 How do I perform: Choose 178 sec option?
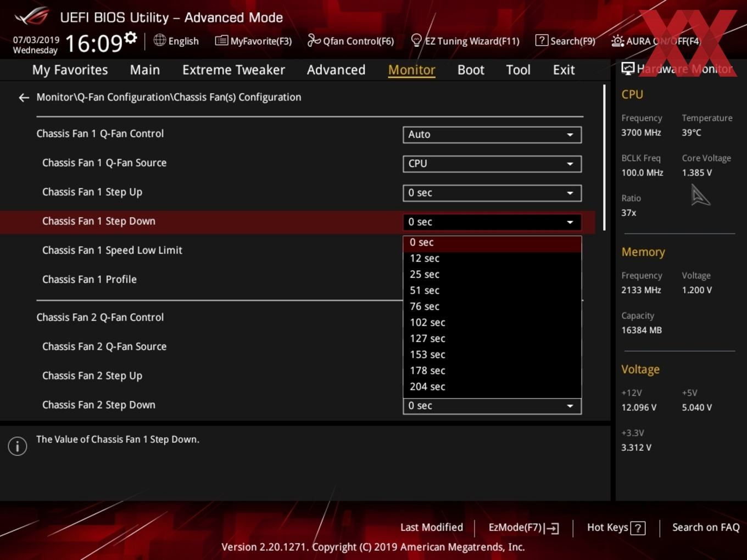(x=492, y=371)
